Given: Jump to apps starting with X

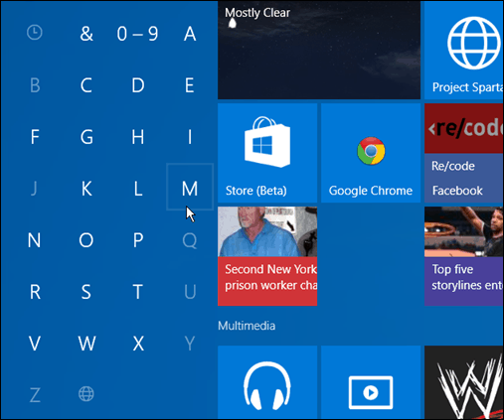Looking at the screenshot, I should tap(138, 344).
